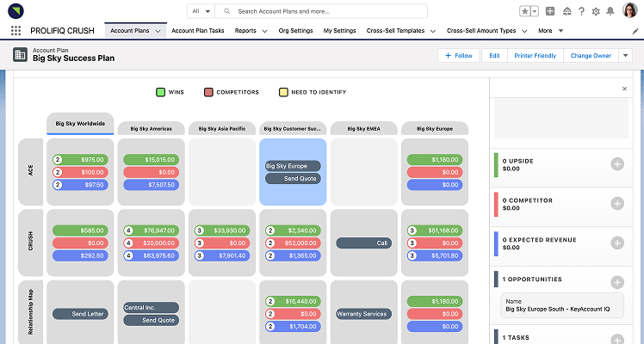This screenshot has height=344, width=644.
Task: Click the Printer Friendly button
Action: coord(536,55)
